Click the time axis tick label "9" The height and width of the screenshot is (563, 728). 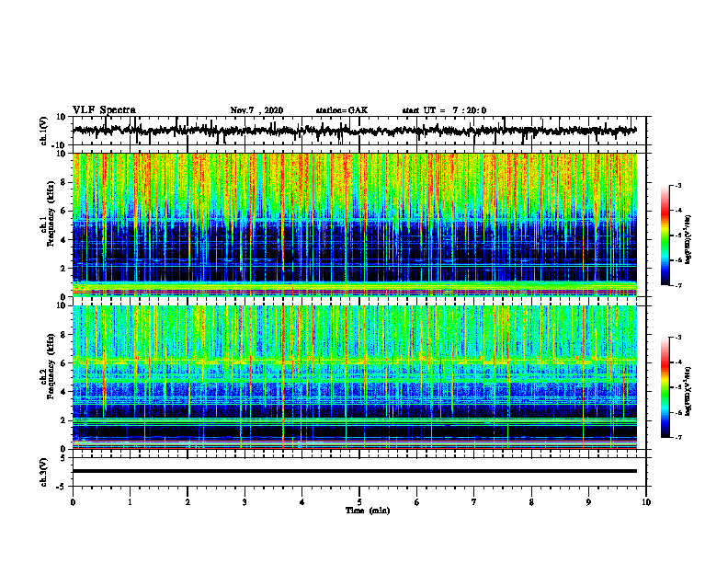(588, 502)
